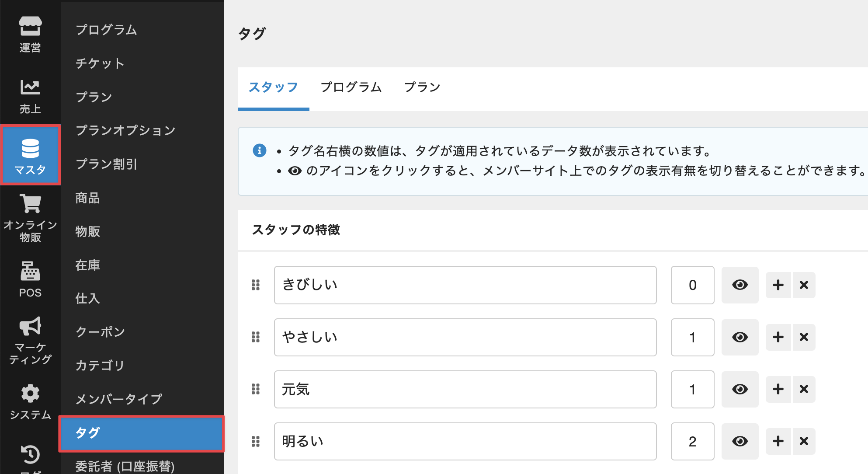
Task: Open the オンライン物販 shopping cart section
Action: pos(30,217)
